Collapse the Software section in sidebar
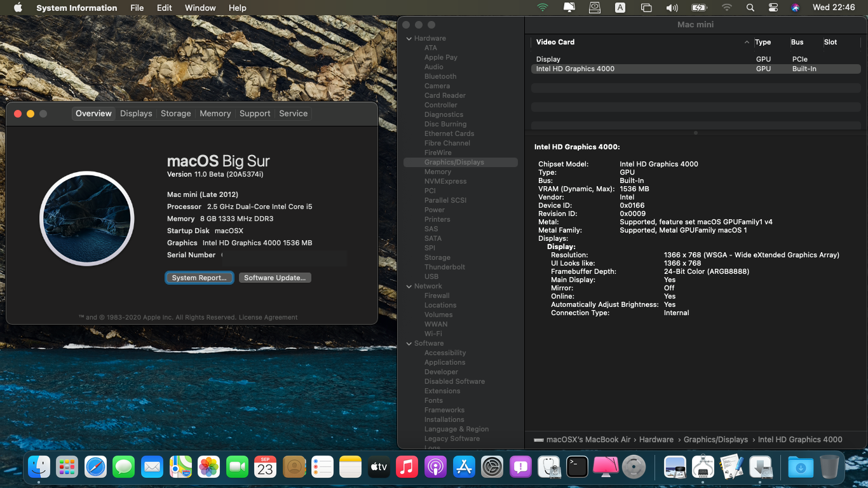 coord(409,343)
